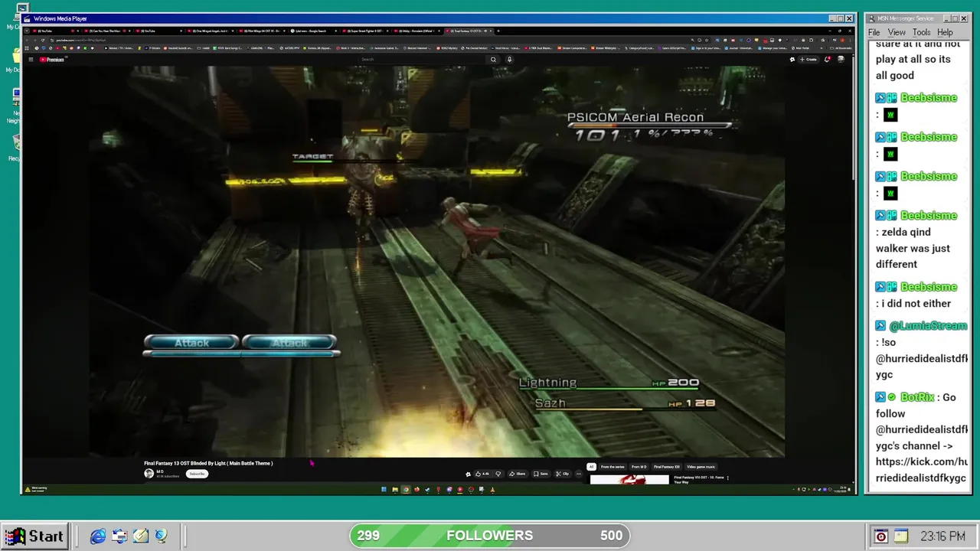Image resolution: width=980 pixels, height=551 pixels.
Task: Switch to the active Final Fantasy 13 browser tab
Action: coord(469,31)
